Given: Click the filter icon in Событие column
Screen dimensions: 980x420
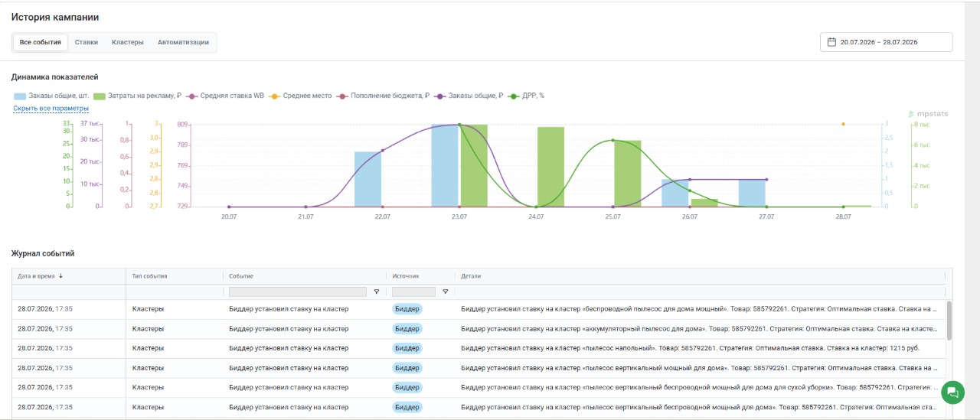Looking at the screenshot, I should click(x=376, y=291).
